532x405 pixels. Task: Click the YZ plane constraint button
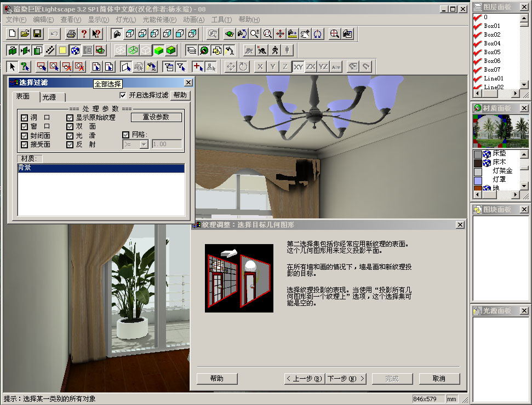[323, 67]
